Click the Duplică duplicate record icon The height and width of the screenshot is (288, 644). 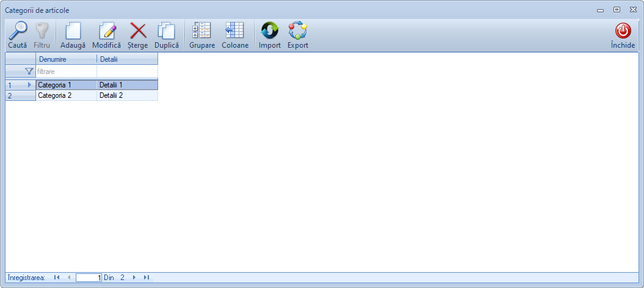coord(167,31)
